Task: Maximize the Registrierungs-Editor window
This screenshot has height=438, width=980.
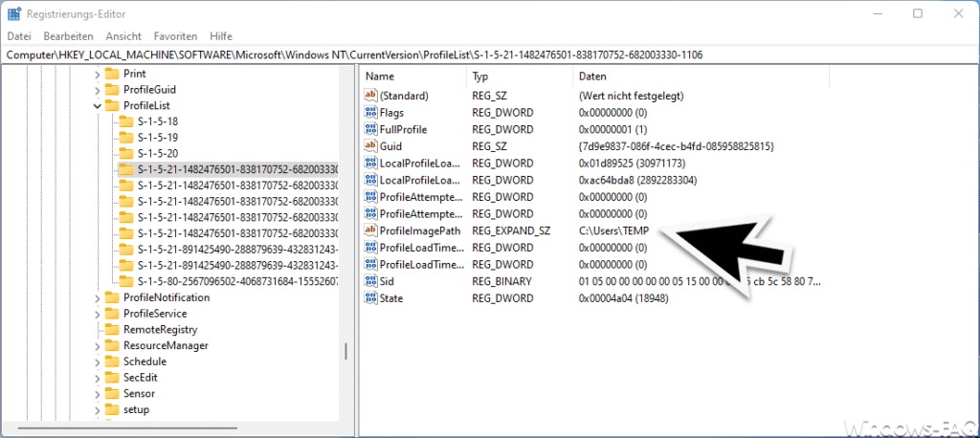Action: (918, 13)
